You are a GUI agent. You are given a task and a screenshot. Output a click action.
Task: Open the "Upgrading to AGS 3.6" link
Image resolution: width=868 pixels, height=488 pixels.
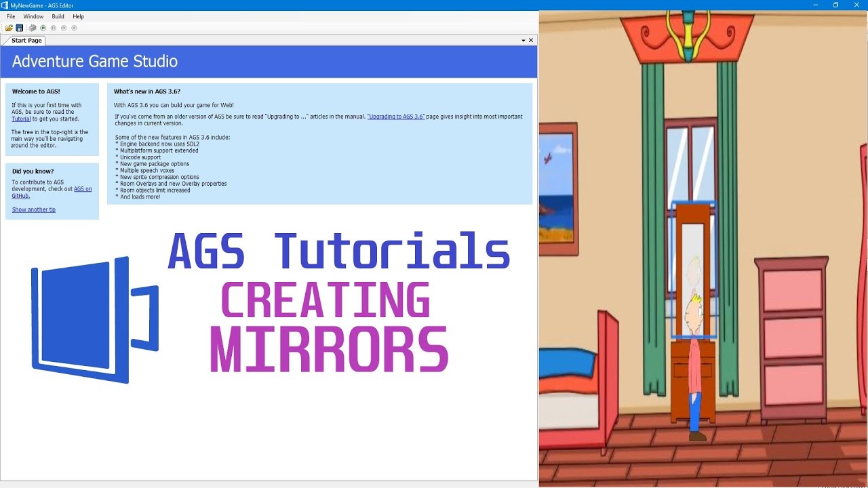tap(396, 117)
